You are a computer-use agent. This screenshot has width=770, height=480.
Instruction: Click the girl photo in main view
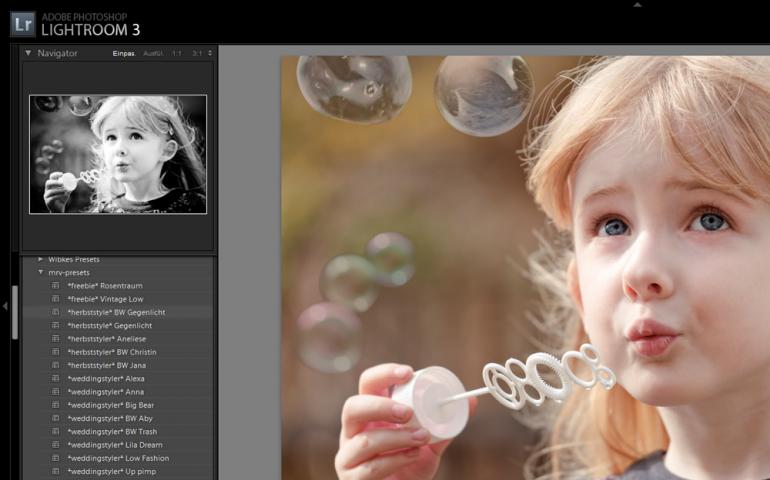525,268
